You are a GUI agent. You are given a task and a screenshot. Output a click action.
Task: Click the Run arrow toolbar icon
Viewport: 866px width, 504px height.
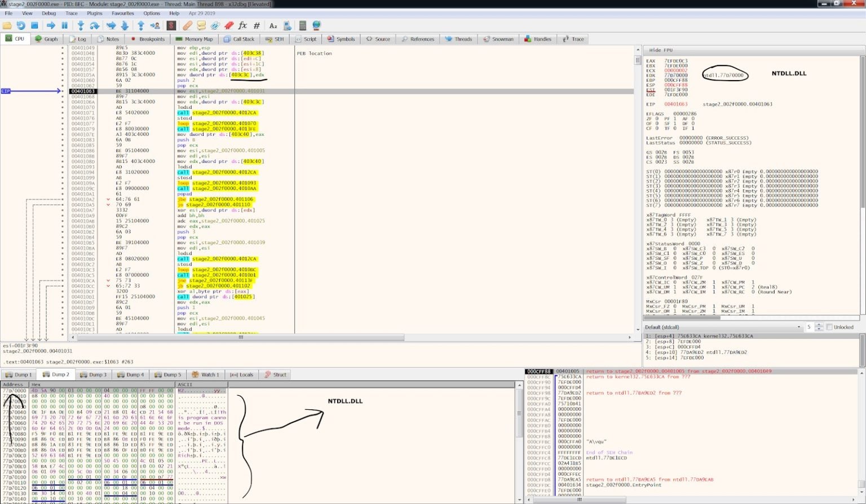click(51, 25)
